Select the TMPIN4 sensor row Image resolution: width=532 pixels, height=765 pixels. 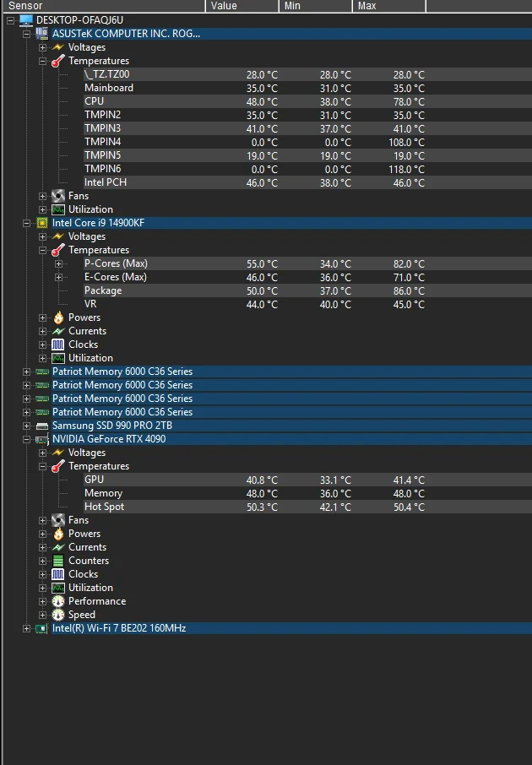pos(307,142)
